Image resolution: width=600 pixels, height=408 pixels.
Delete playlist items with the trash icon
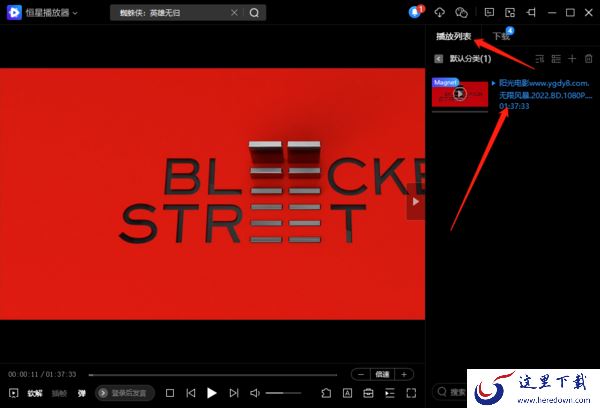(x=589, y=59)
